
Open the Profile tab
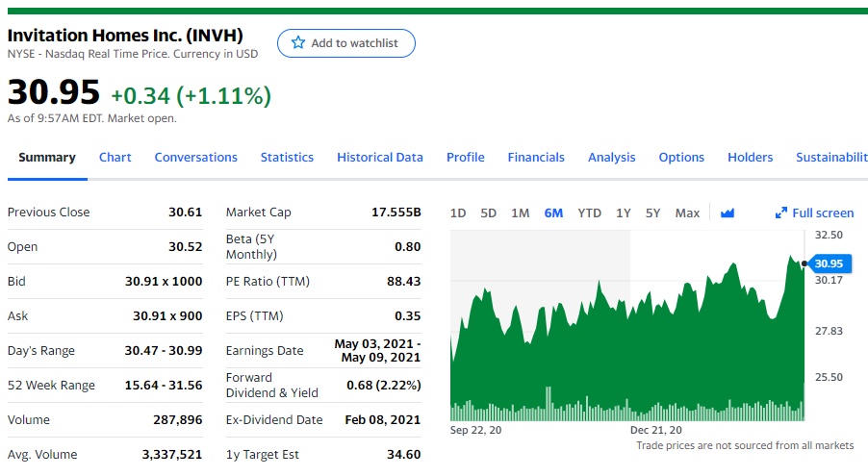point(466,157)
